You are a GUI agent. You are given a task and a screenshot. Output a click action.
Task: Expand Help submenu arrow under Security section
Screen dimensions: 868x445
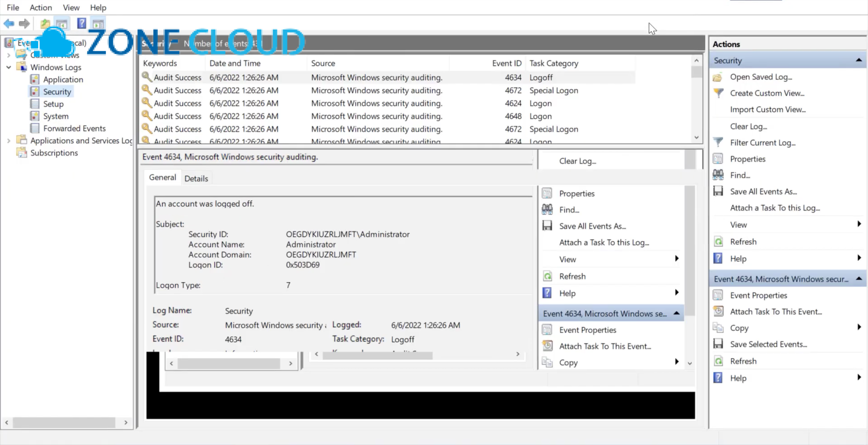(859, 258)
